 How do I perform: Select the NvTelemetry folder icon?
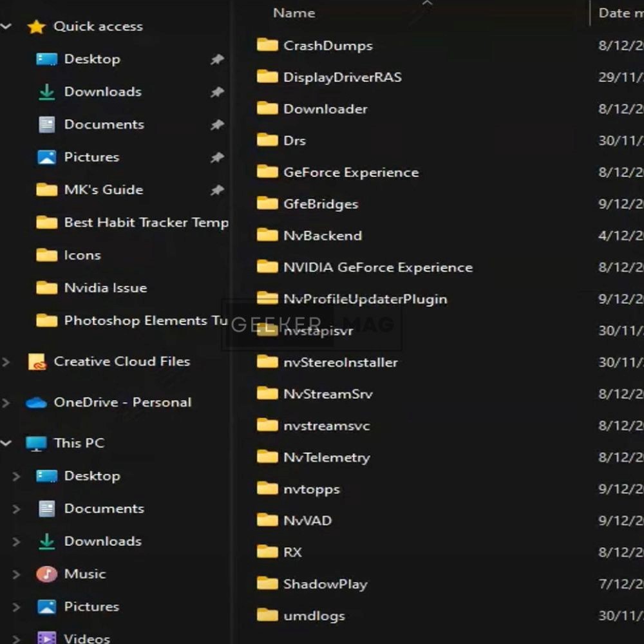(267, 457)
